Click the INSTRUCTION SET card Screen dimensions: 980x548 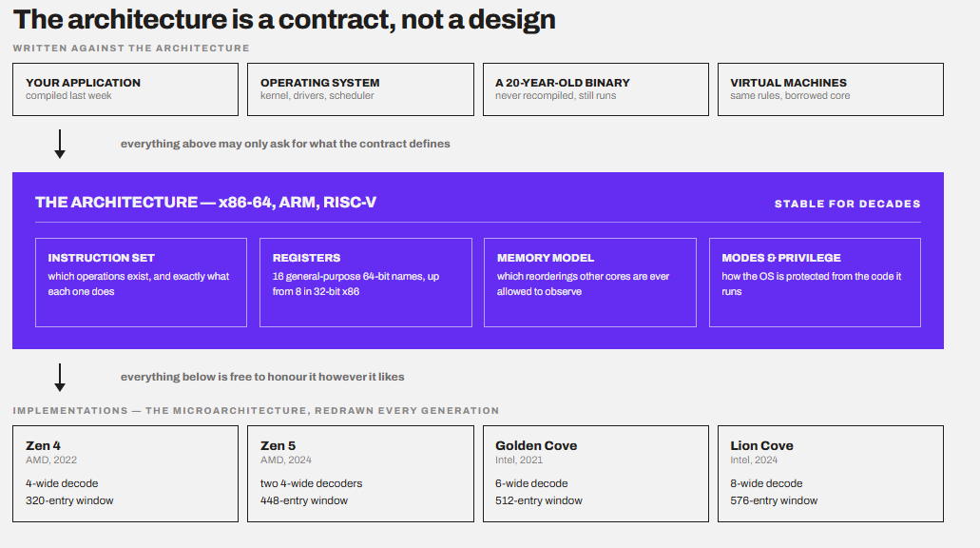tap(142, 283)
